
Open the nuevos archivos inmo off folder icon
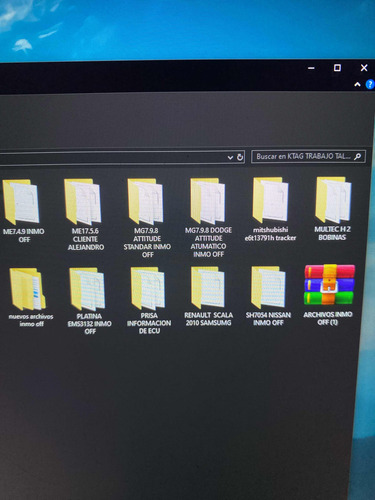[27, 289]
